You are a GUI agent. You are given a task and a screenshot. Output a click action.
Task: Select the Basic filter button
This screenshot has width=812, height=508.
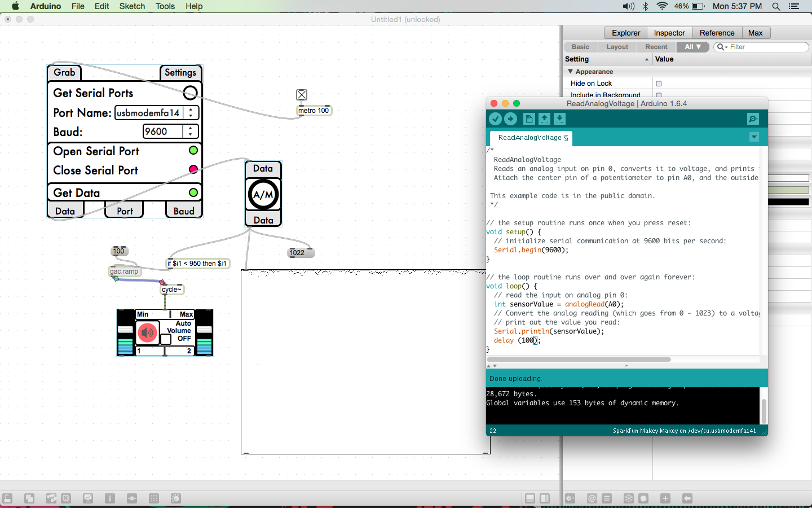580,47
